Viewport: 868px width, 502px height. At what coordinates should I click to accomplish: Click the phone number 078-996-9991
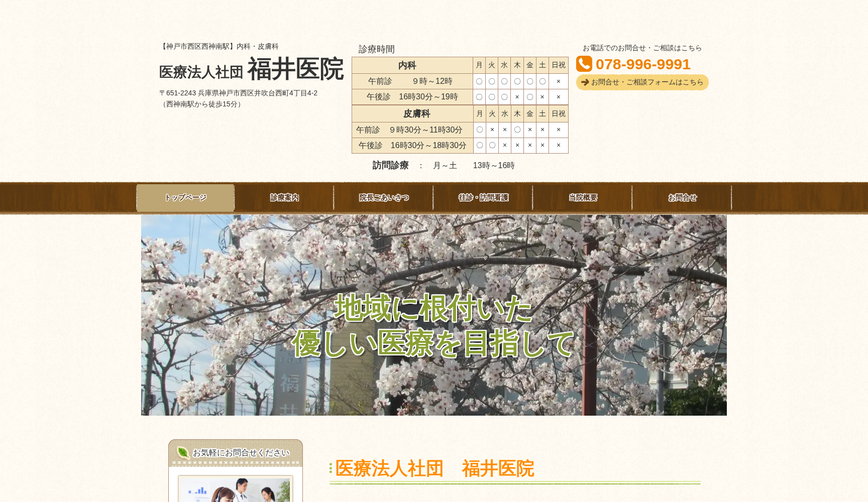(643, 64)
